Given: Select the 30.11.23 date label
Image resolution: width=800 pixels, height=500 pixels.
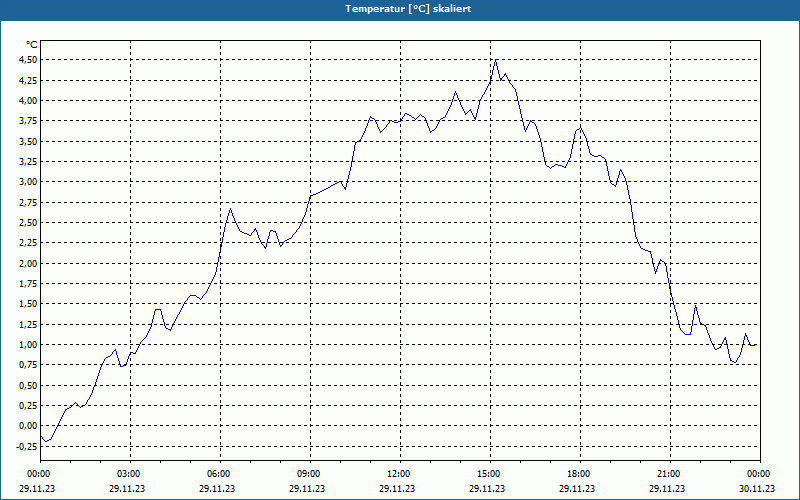Looking at the screenshot, I should 758,489.
